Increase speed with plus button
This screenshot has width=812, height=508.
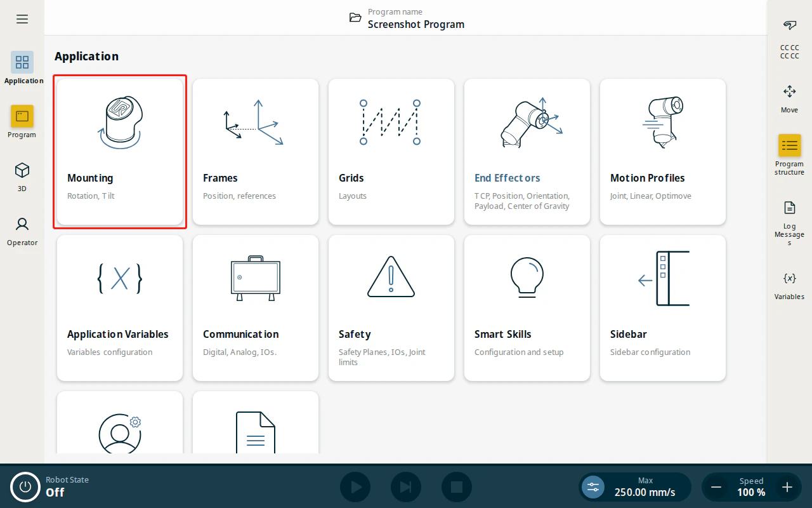click(x=787, y=487)
